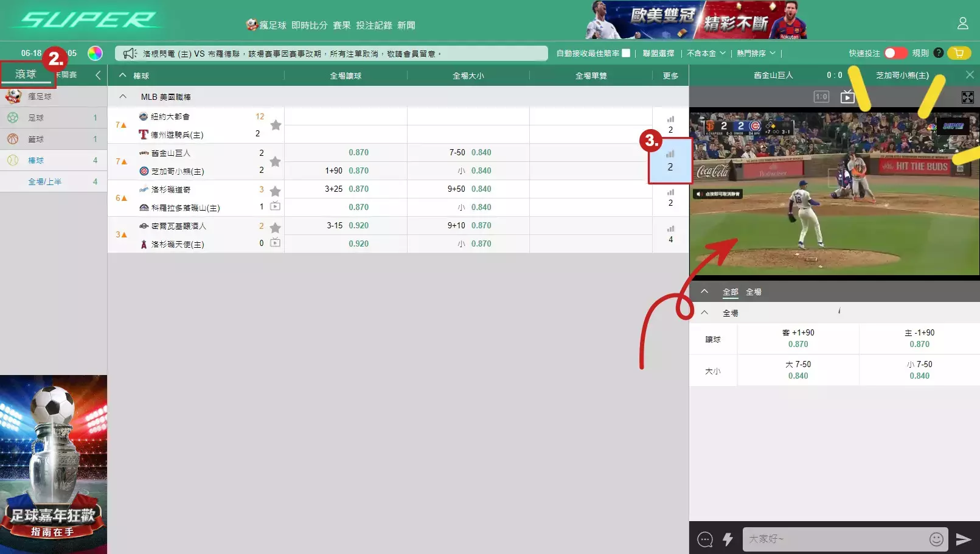This screenshot has width=980, height=554.
Task: Select 瘋足球 sport in sidebar
Action: [54, 96]
